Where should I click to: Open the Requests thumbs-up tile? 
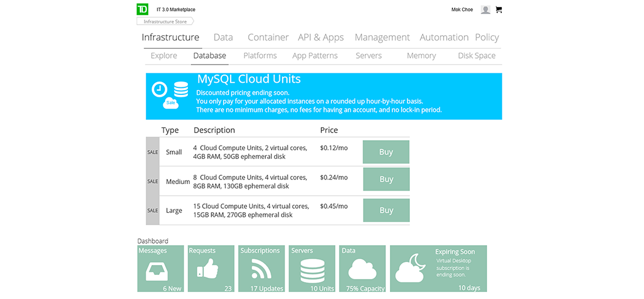pyautogui.click(x=211, y=269)
